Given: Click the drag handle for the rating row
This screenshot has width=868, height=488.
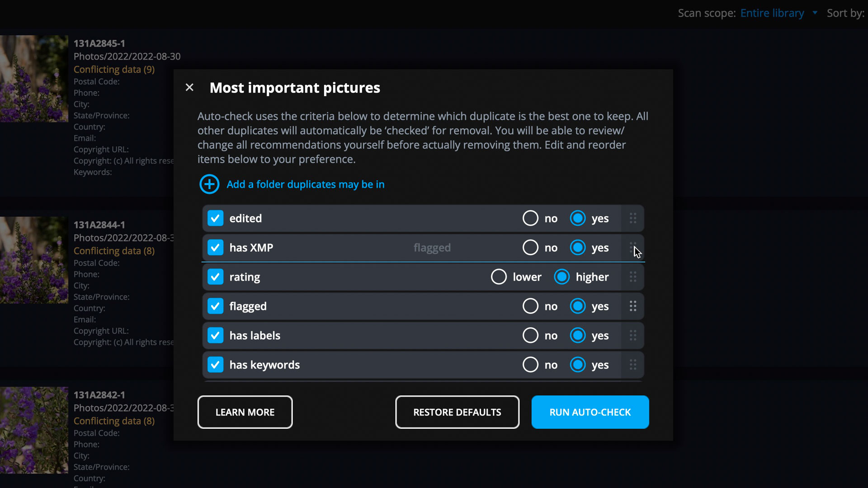Looking at the screenshot, I should click(633, 277).
